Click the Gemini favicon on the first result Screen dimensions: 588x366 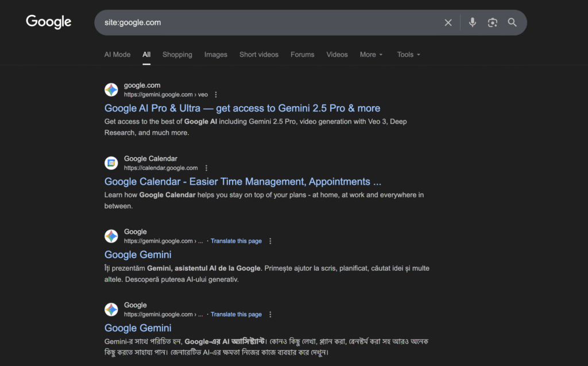tap(111, 89)
